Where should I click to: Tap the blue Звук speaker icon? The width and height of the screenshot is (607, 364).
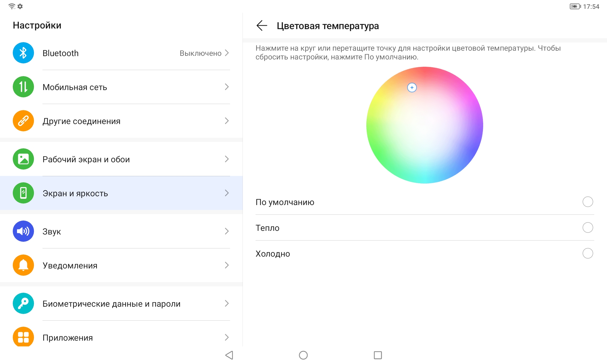pos(23,231)
